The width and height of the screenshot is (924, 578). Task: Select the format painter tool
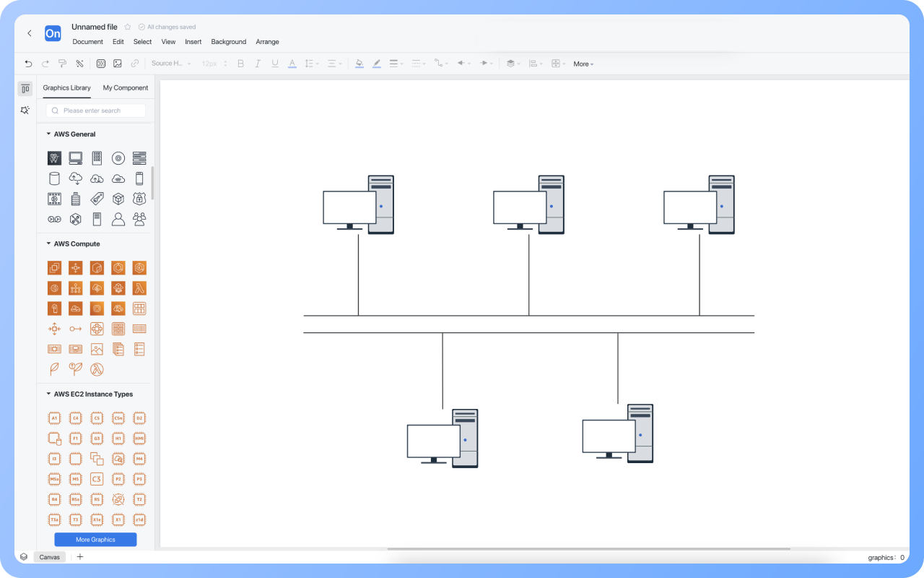[x=62, y=64]
